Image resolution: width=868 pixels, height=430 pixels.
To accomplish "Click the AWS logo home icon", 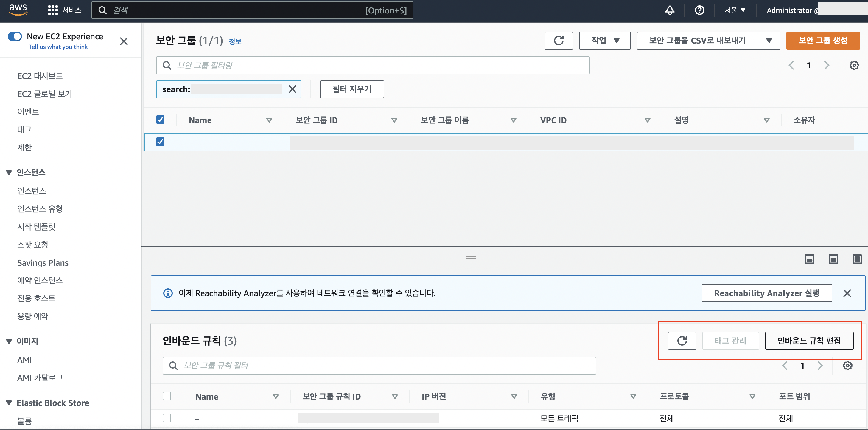I will [x=18, y=10].
